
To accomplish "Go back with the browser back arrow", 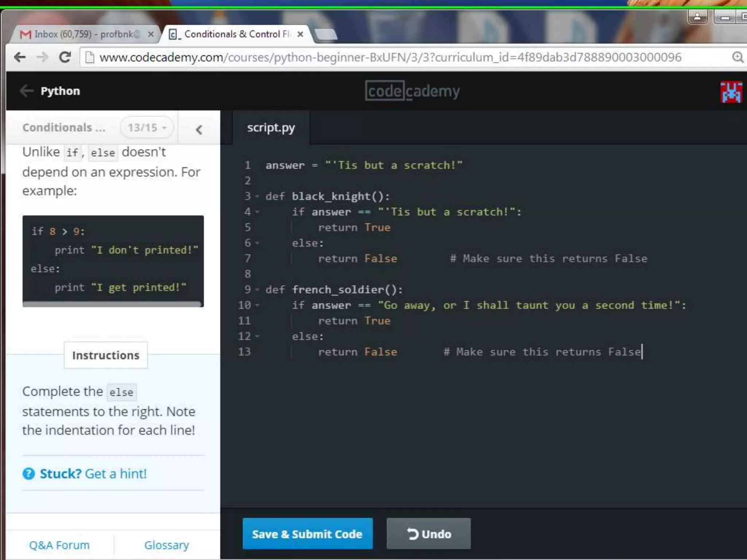I will coord(20,57).
